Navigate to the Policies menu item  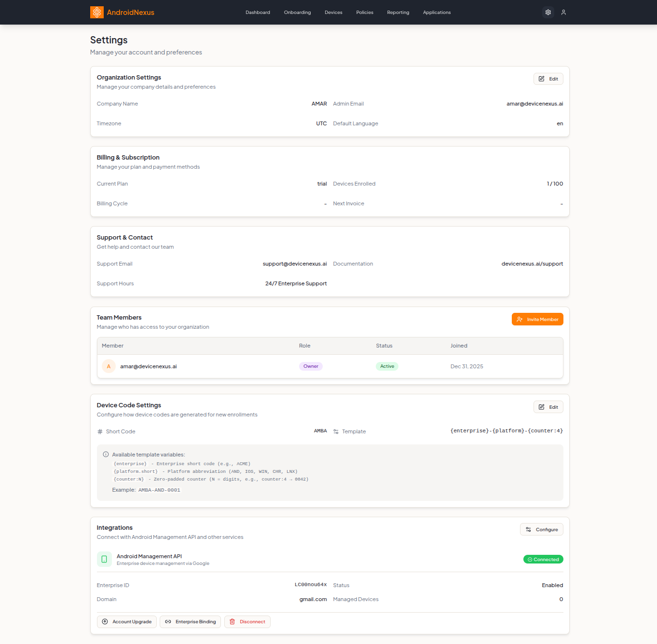[x=365, y=12]
